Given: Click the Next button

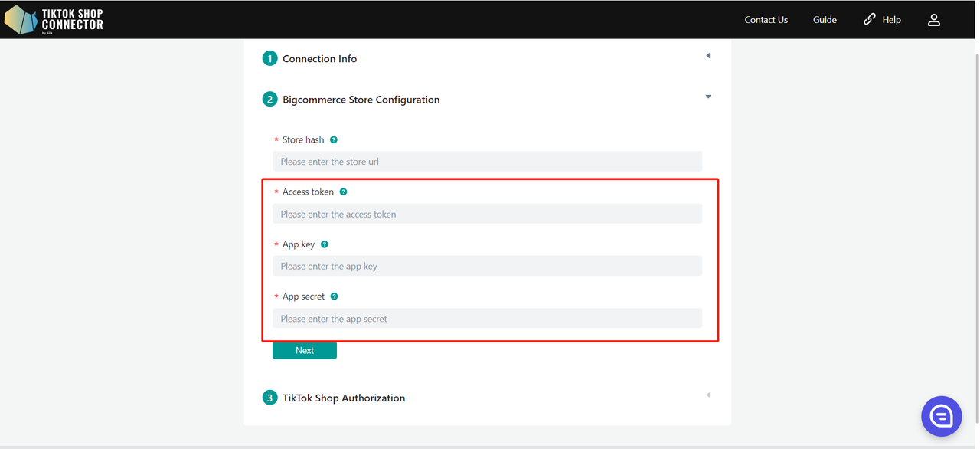Looking at the screenshot, I should tap(305, 350).
